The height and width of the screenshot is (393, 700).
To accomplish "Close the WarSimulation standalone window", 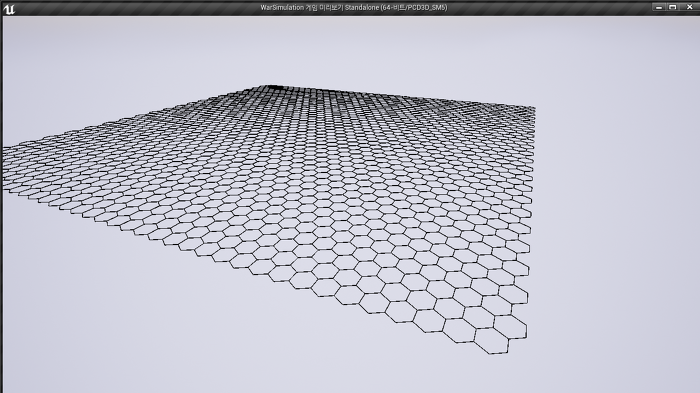I will coord(689,7).
